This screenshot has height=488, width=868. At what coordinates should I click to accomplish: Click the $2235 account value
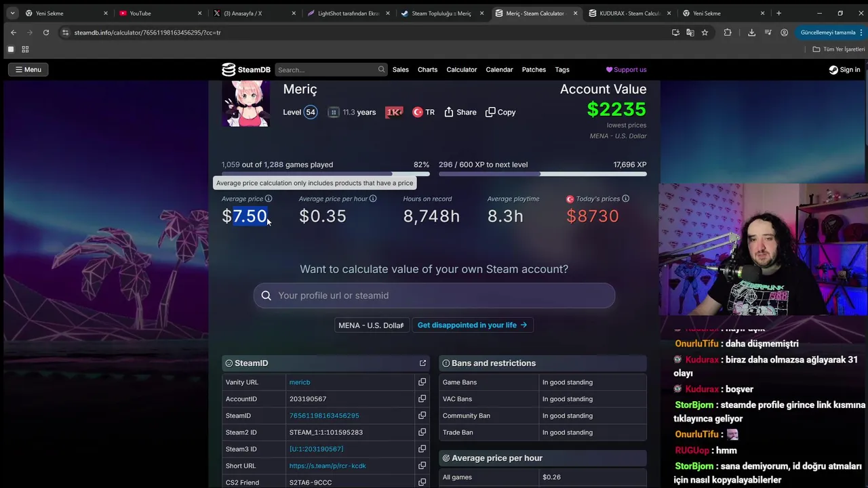click(x=616, y=109)
